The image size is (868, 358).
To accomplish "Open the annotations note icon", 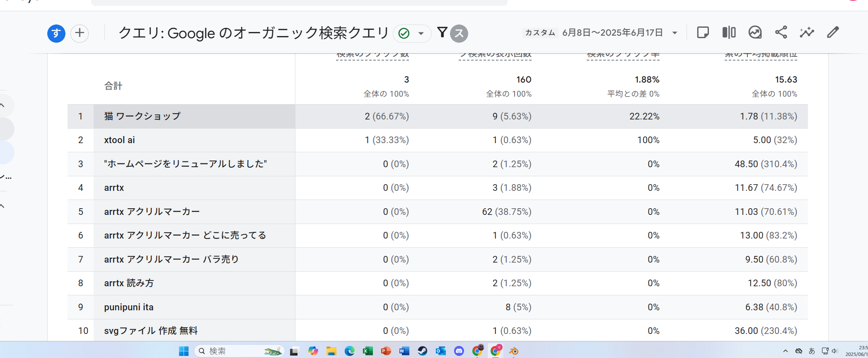I will pos(703,32).
